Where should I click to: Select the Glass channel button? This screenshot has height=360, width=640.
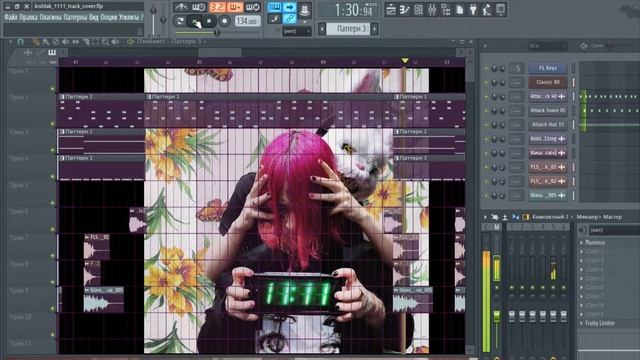[548, 196]
